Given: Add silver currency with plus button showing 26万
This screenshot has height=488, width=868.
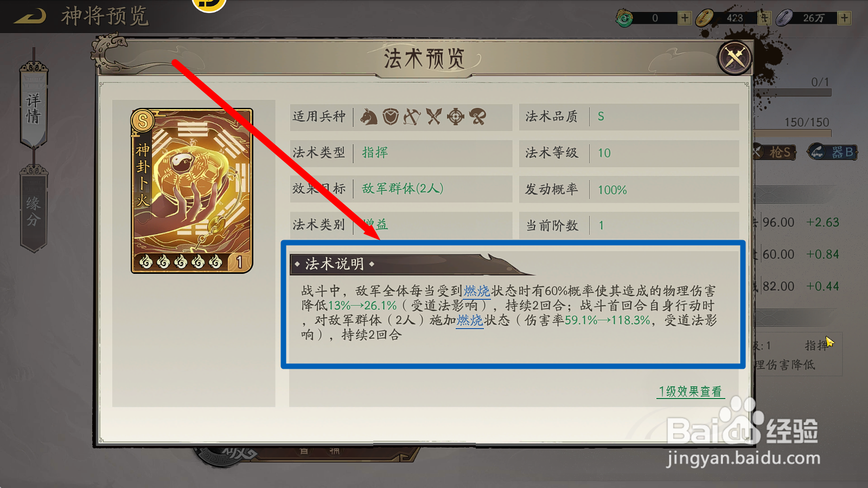Looking at the screenshot, I should pos(844,18).
